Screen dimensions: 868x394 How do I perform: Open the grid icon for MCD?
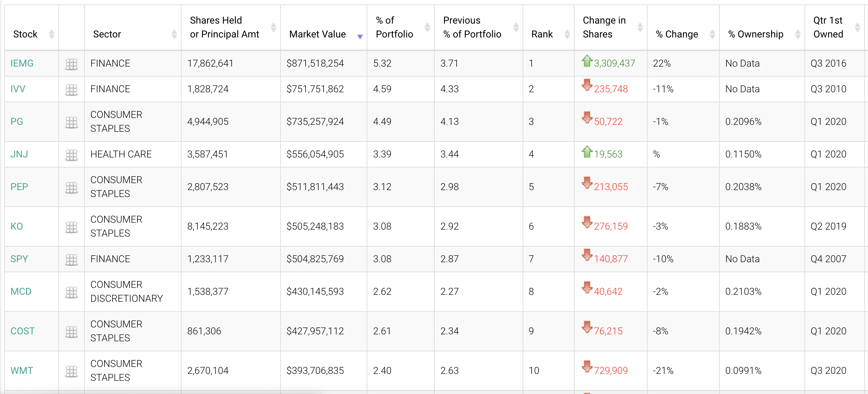click(x=71, y=292)
